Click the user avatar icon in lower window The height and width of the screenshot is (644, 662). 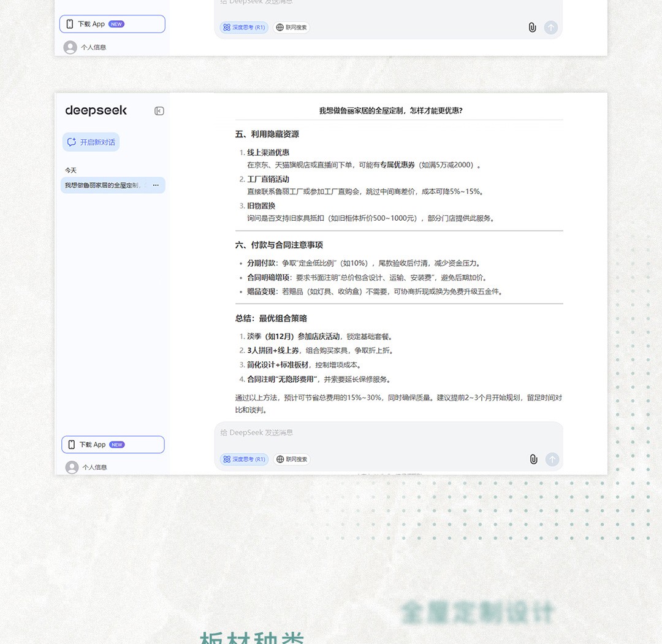(72, 467)
